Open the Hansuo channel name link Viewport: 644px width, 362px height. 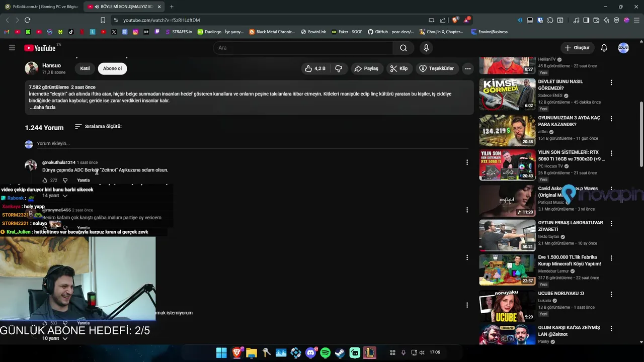pyautogui.click(x=51, y=65)
